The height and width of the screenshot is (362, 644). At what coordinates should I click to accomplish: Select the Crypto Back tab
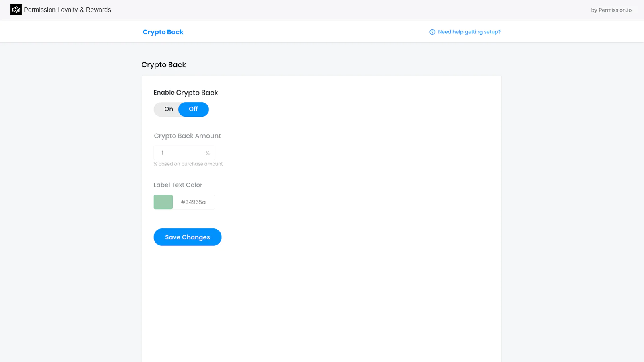[163, 32]
